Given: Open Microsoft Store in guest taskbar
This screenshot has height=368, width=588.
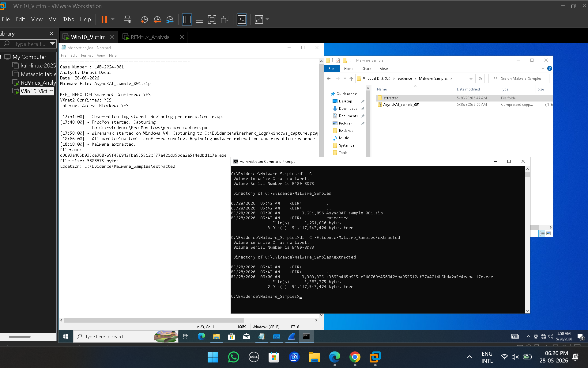Looking at the screenshot, I should [231, 336].
